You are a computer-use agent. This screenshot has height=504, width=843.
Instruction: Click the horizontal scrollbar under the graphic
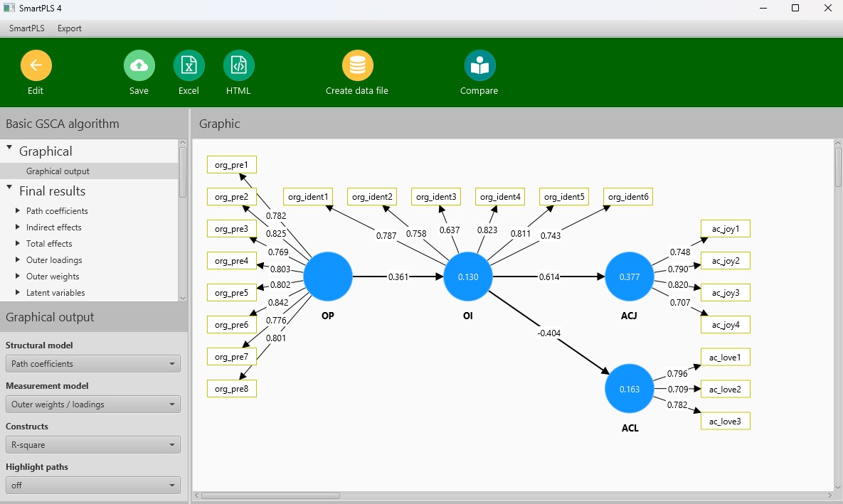coord(270,495)
